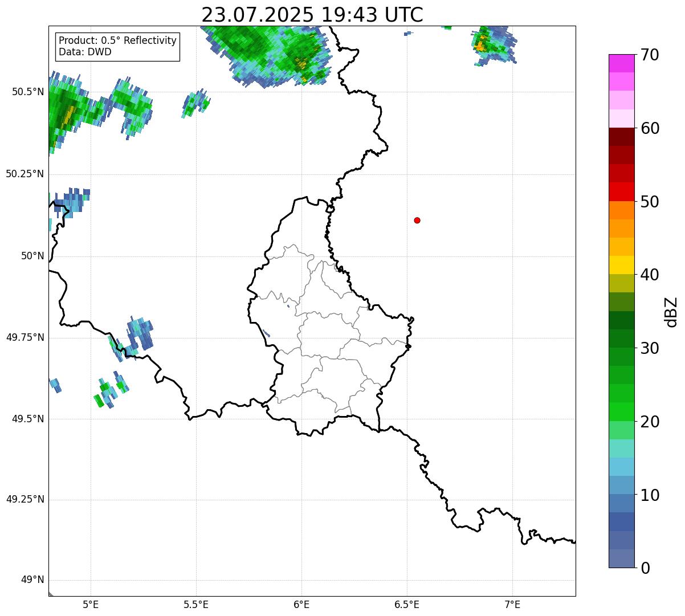This screenshot has width=685, height=616.
Task: Click the 7°E longitude label
Action: pyautogui.click(x=512, y=604)
